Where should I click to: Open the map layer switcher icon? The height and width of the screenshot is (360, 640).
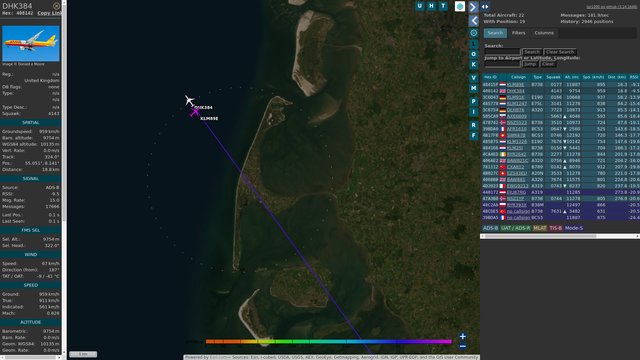[460, 7]
